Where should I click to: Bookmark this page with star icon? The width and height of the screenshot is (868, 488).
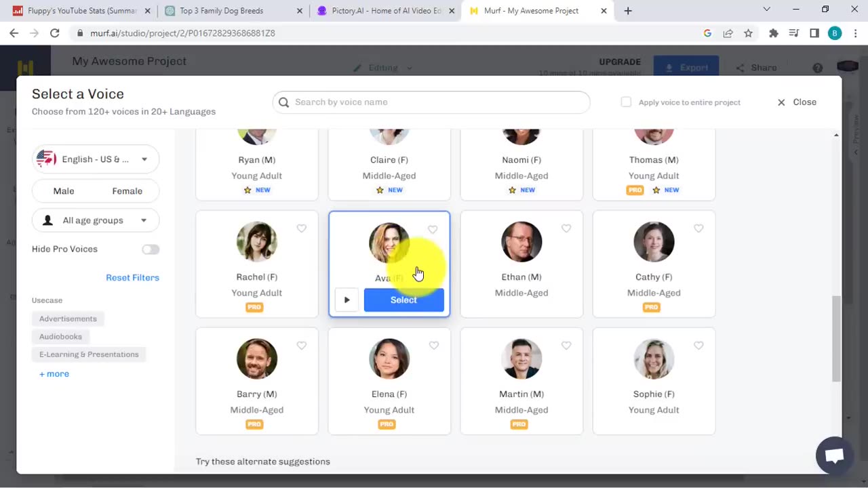pos(748,33)
